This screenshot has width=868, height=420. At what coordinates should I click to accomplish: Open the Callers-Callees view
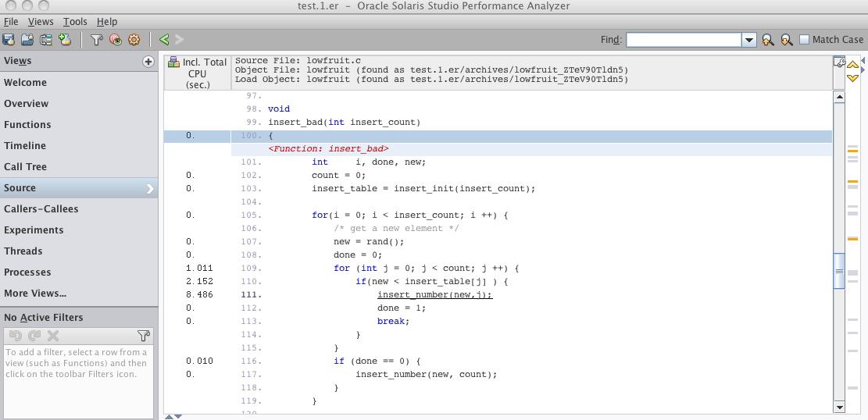coord(79,208)
